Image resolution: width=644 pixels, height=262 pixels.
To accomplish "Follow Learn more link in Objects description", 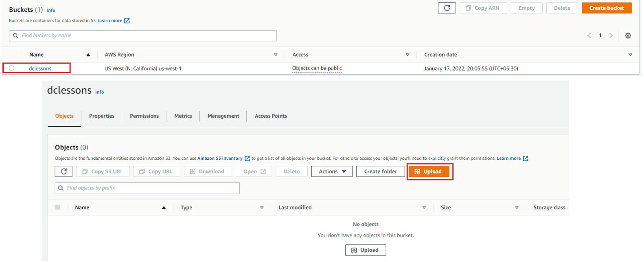I will pos(508,159).
